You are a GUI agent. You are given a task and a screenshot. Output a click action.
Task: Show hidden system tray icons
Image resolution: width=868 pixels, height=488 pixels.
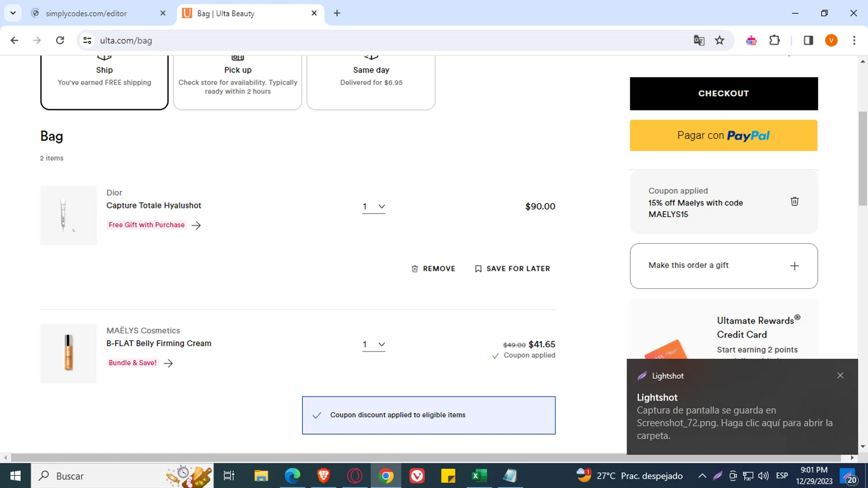point(702,476)
